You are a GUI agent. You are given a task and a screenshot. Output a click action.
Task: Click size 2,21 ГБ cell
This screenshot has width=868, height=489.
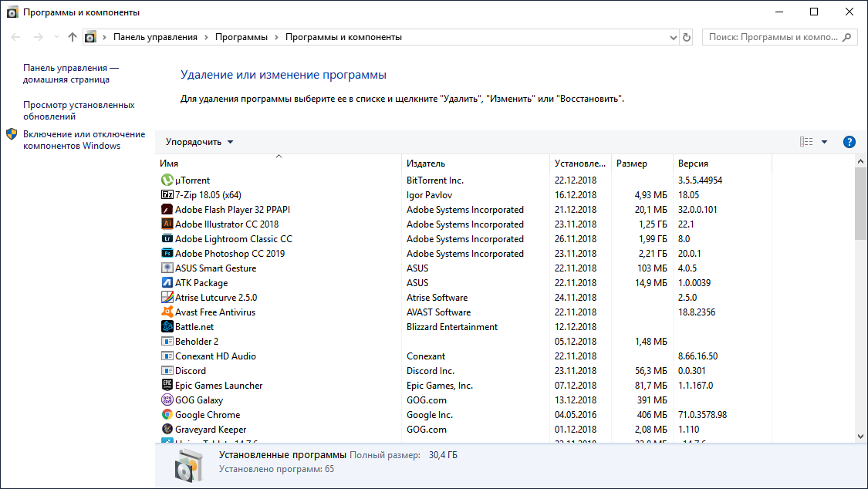(x=653, y=254)
